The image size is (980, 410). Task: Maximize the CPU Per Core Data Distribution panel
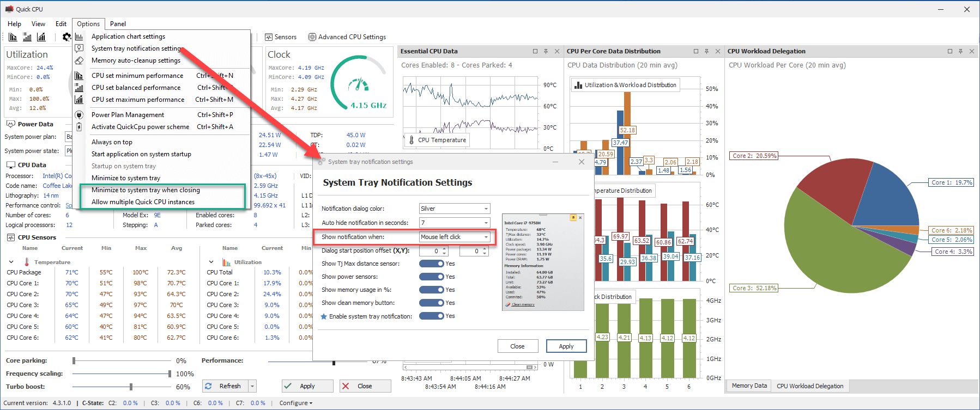[x=696, y=51]
